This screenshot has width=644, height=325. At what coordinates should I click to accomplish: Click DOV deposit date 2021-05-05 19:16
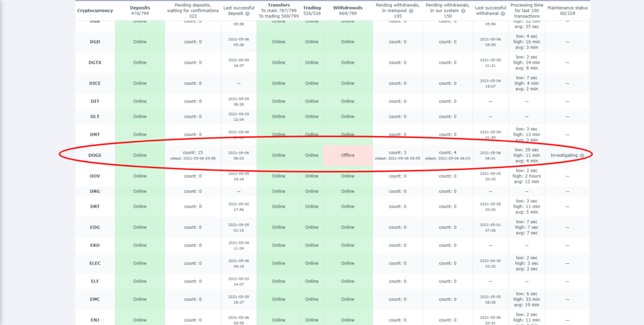[x=238, y=176]
